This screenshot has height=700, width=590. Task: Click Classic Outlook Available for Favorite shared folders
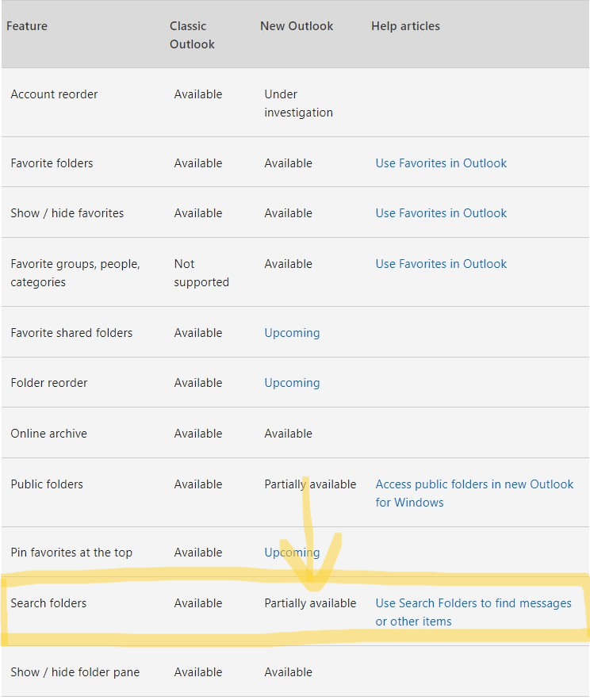(198, 333)
